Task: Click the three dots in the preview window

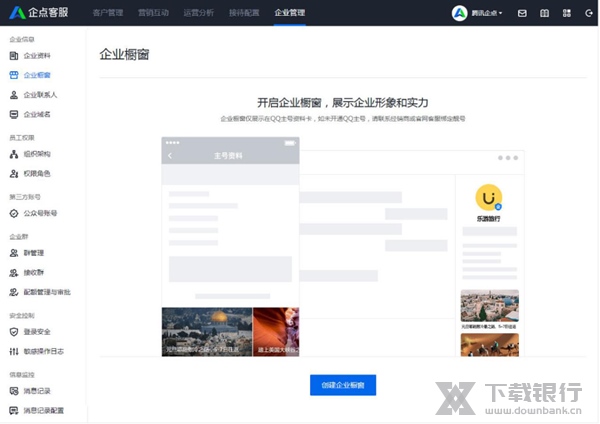Action: coord(508,158)
